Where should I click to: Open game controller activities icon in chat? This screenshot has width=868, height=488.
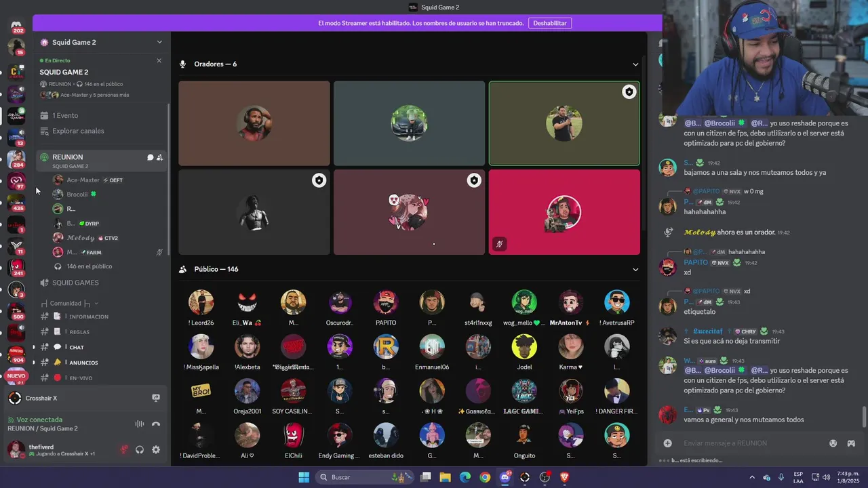point(851,443)
